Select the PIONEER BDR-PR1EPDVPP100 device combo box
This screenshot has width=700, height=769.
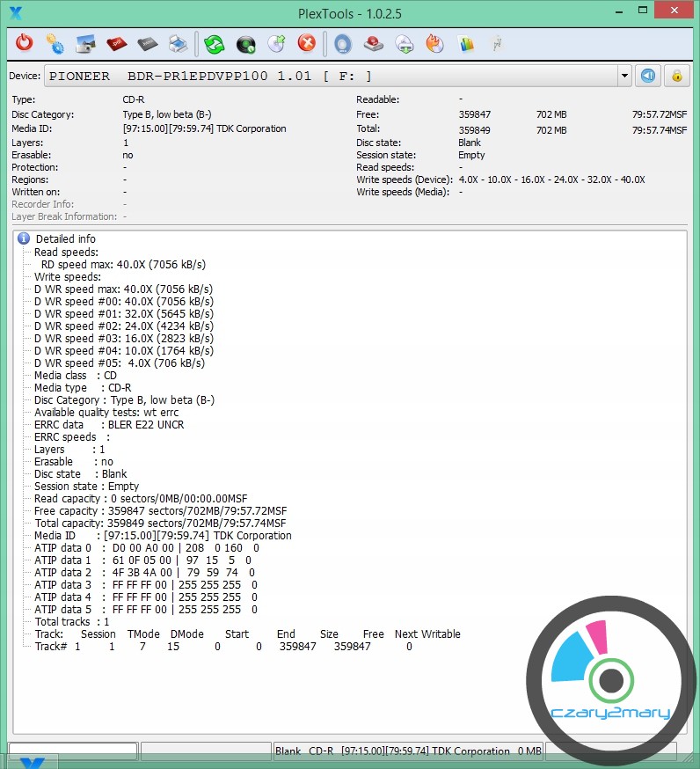pyautogui.click(x=334, y=76)
